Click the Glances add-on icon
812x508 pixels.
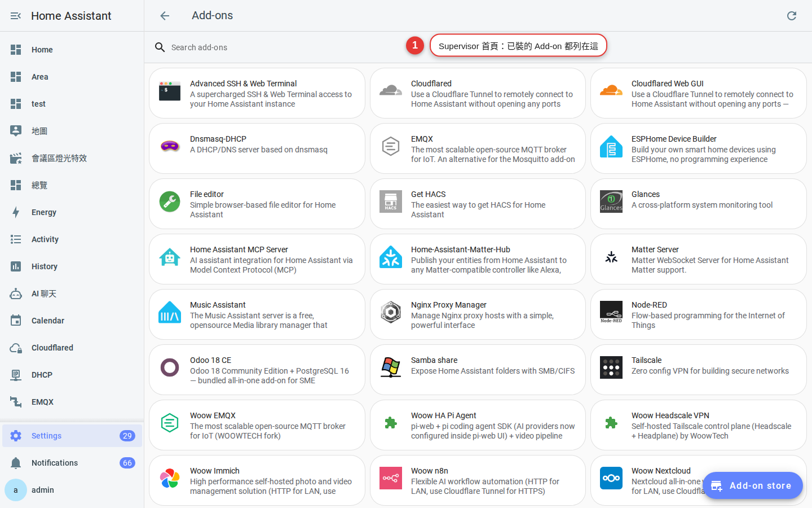click(x=611, y=202)
